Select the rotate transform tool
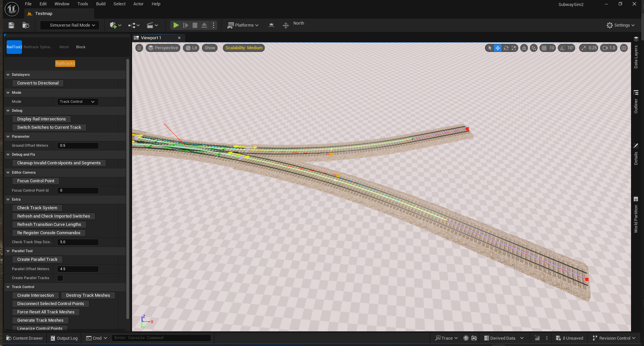Screen dimensions: 644x346 (x=506, y=48)
